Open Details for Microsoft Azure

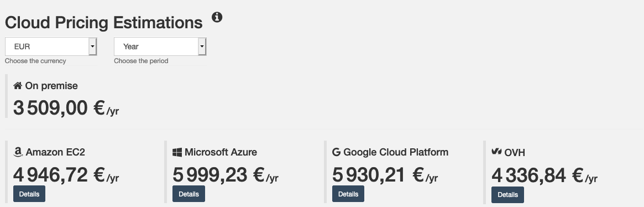189,194
